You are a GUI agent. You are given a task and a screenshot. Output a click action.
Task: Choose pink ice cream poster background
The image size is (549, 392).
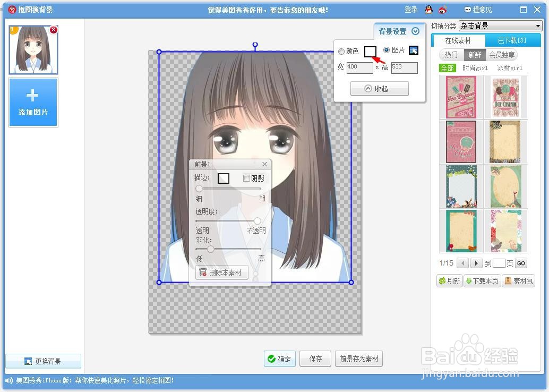461,97
